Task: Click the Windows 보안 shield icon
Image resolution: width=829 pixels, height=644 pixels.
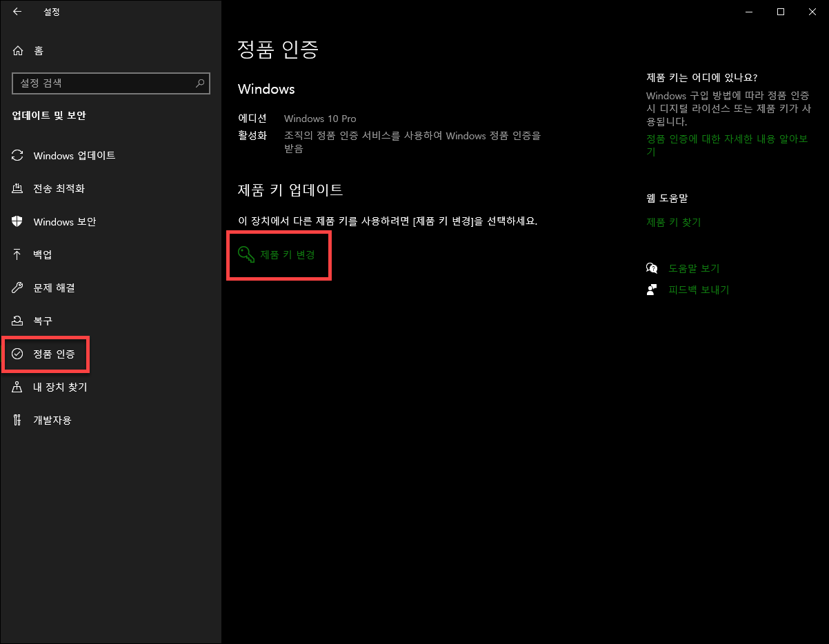Action: pos(19,221)
